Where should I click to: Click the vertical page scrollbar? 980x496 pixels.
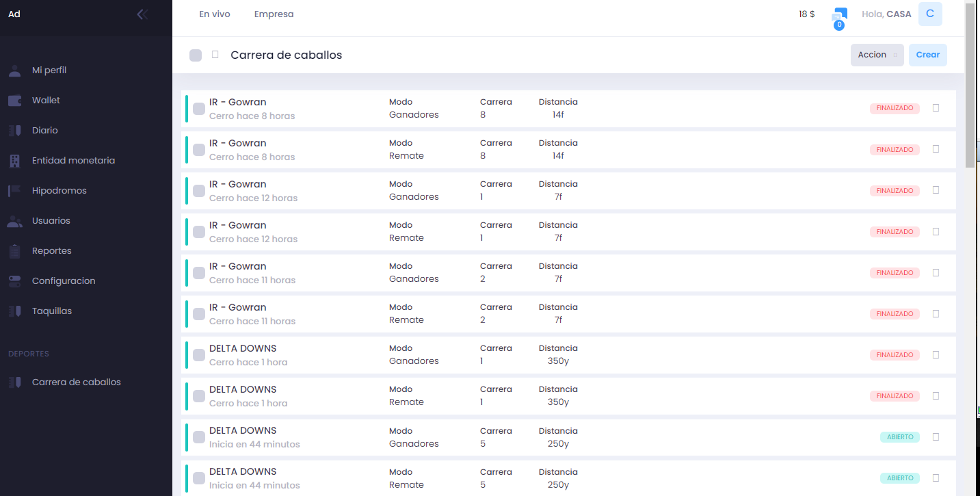point(970,86)
